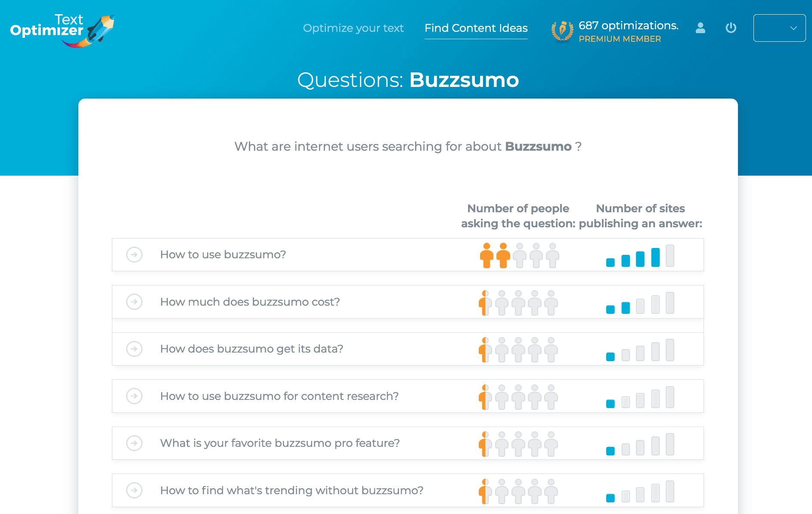Open the arrow beside "How to use buzzsumo?"

(x=135, y=255)
